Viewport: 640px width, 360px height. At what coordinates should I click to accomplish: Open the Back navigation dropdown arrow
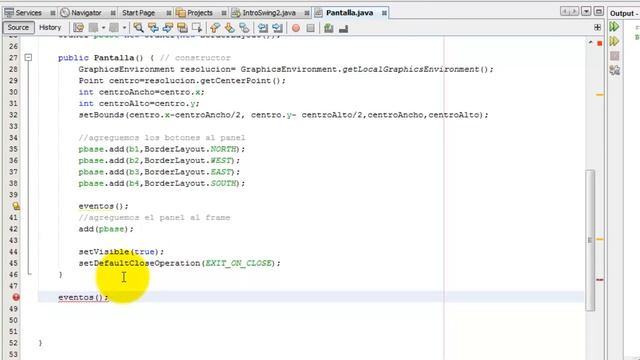(103, 28)
